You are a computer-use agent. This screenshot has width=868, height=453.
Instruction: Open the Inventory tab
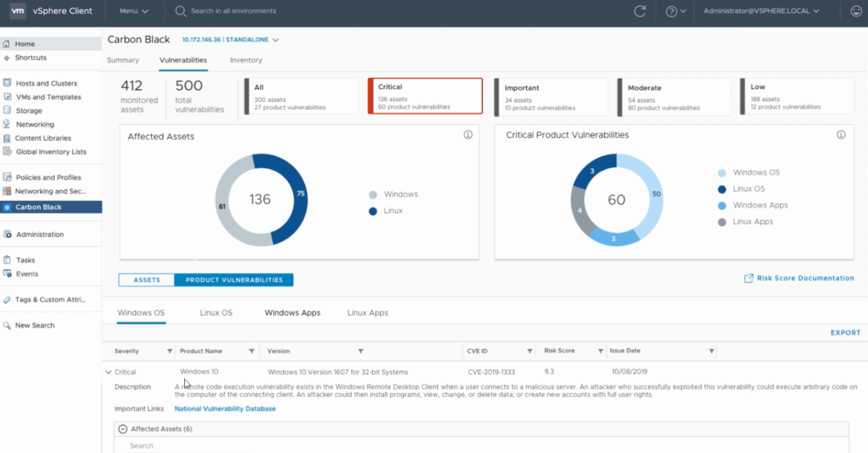(247, 60)
